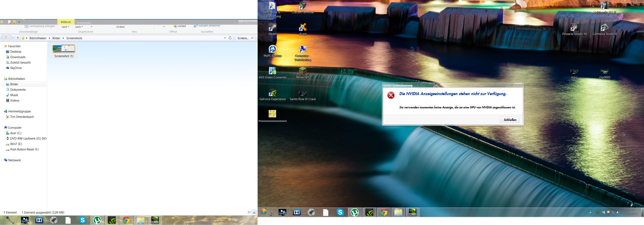Screen dimensions: 644x225
Task: Click the Bilder breadcrumb in address bar
Action: tap(56, 38)
